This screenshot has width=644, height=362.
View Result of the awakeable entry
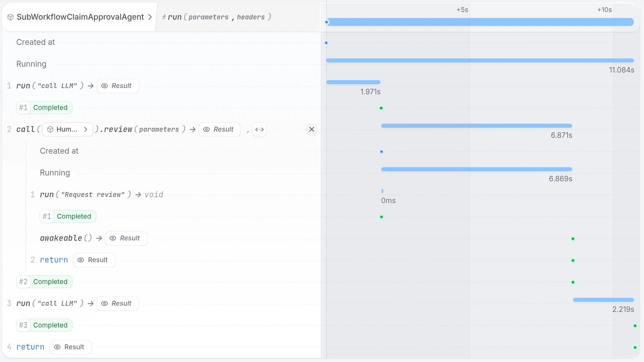[126, 238]
